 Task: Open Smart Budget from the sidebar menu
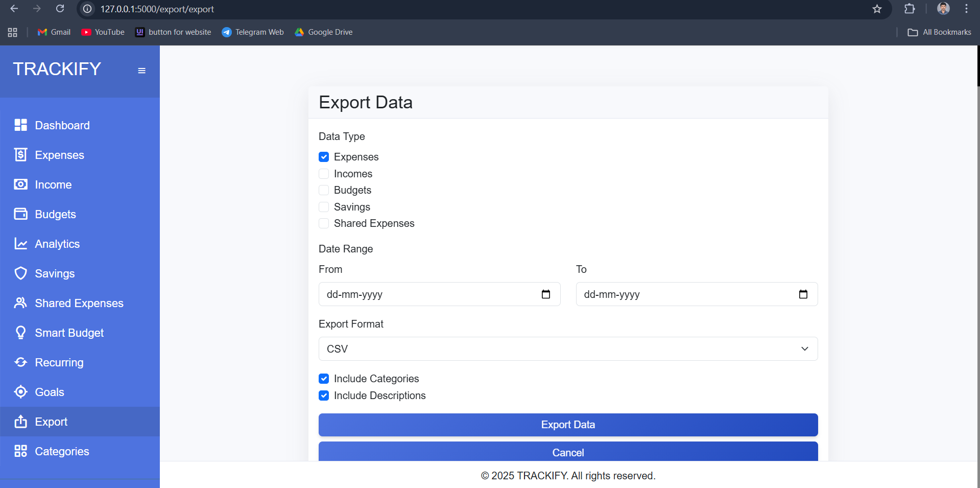[x=80, y=333]
